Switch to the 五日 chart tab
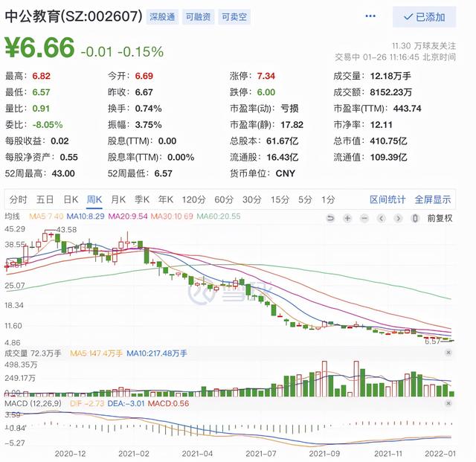 click(x=45, y=199)
